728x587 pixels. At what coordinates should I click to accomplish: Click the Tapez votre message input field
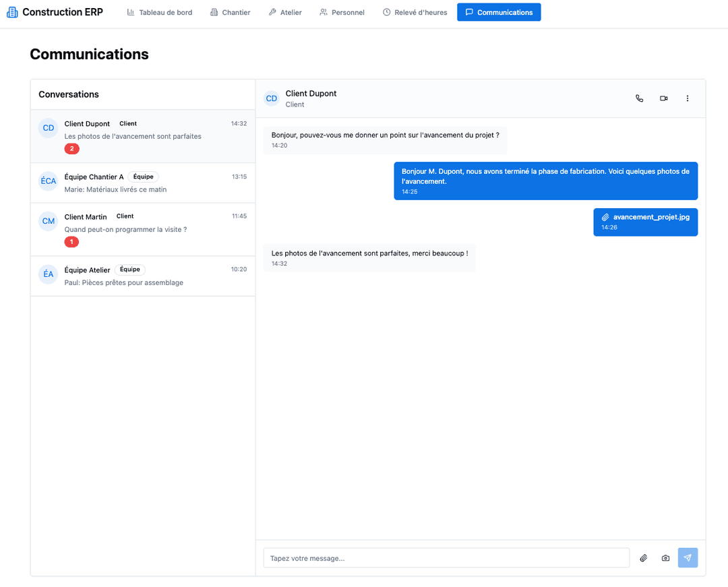tap(446, 558)
